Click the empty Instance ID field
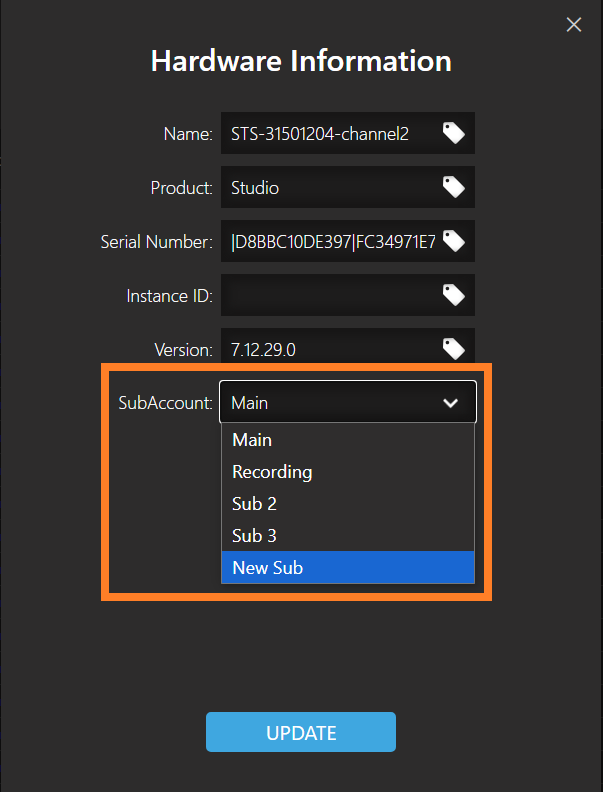This screenshot has height=792, width=603. tap(347, 295)
